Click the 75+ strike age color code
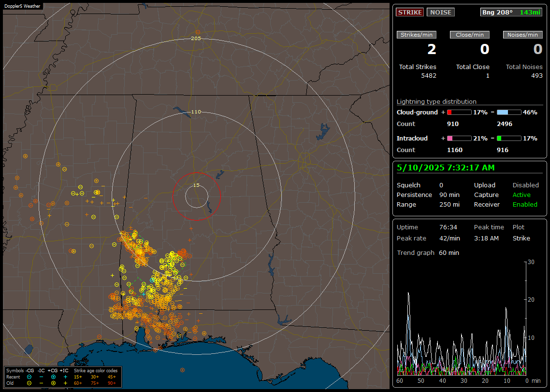Viewport: 550px width, 392px height. pyautogui.click(x=95, y=383)
